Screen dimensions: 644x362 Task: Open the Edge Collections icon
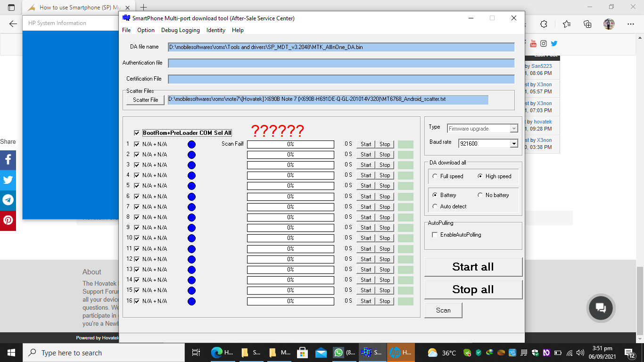pyautogui.click(x=587, y=24)
